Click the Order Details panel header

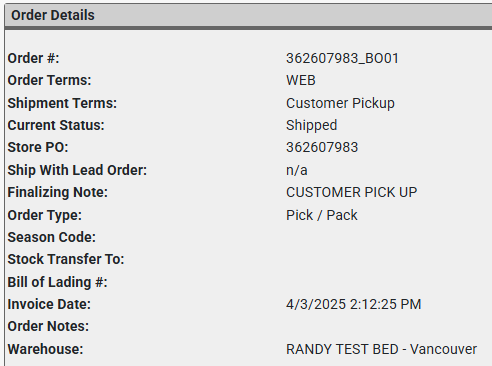pyautogui.click(x=248, y=15)
